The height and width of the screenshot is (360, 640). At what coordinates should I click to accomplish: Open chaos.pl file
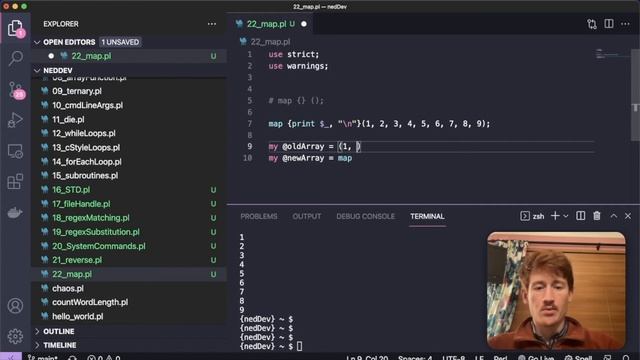pyautogui.click(x=130, y=288)
